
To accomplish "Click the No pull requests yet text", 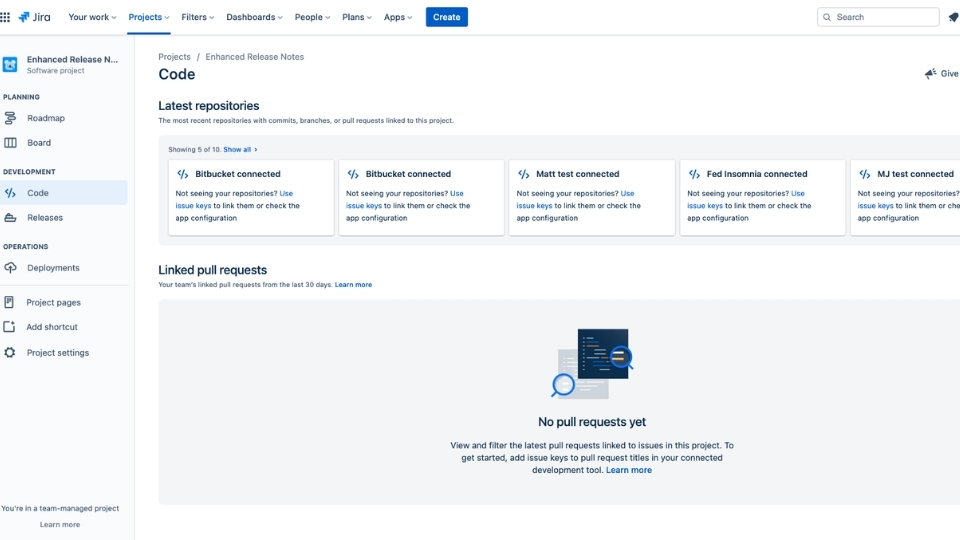I will [x=592, y=422].
